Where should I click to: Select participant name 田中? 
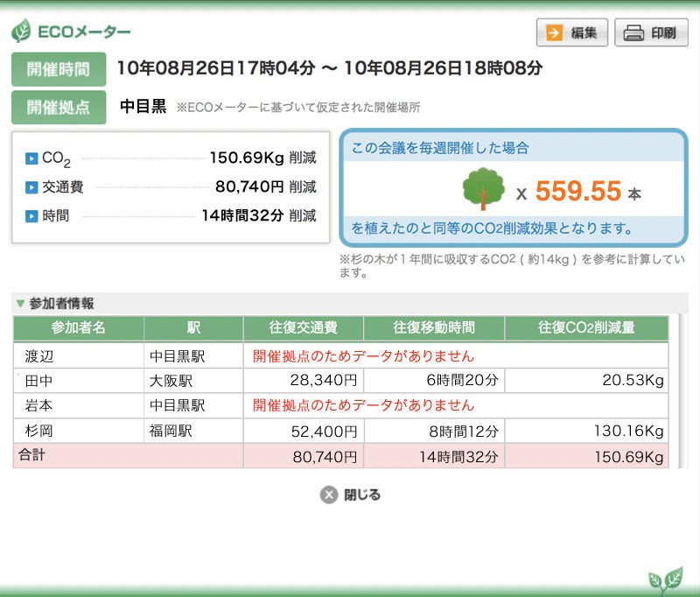[39, 381]
